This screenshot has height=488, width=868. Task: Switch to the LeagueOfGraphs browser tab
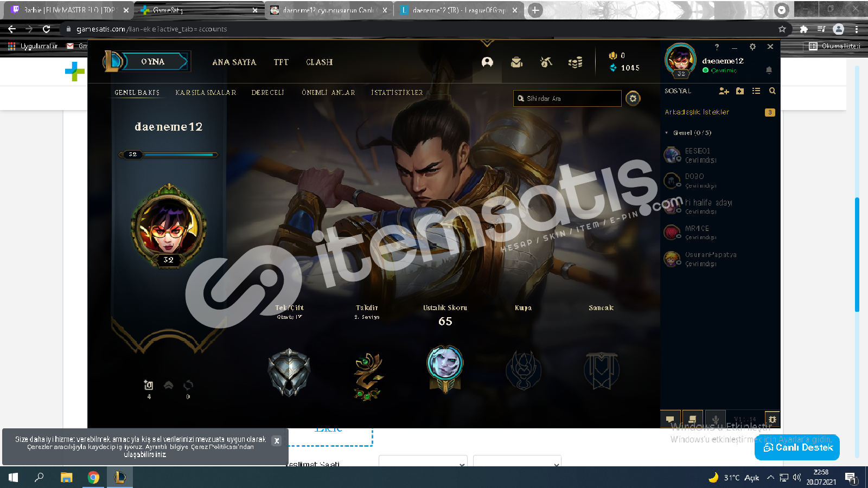point(459,10)
